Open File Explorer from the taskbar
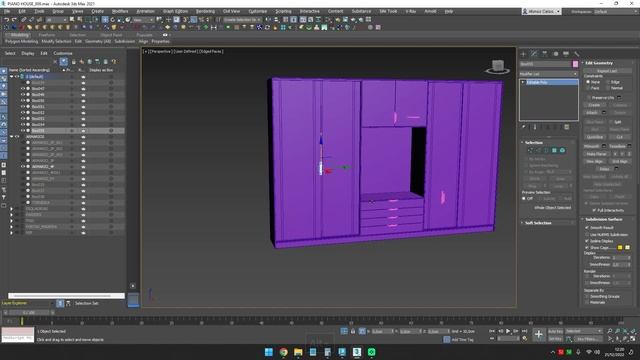 pos(298,352)
